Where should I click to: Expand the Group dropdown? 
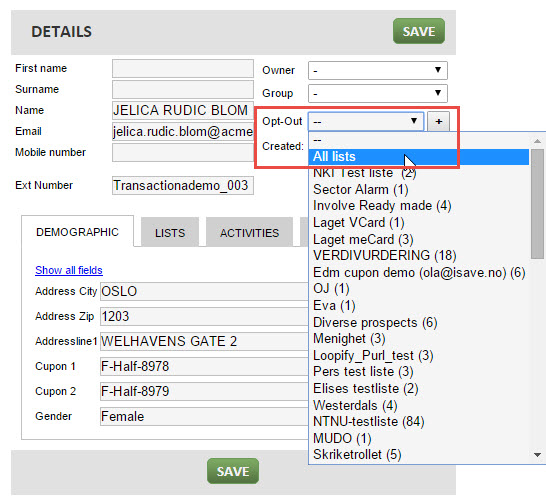(x=377, y=93)
